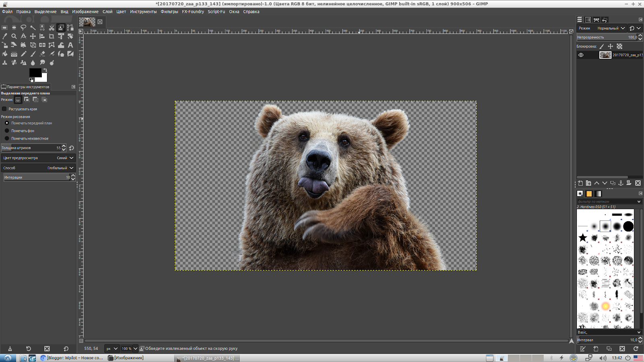Open the Файл menu
Viewport: 644px width, 362px height.
pyautogui.click(x=7, y=12)
